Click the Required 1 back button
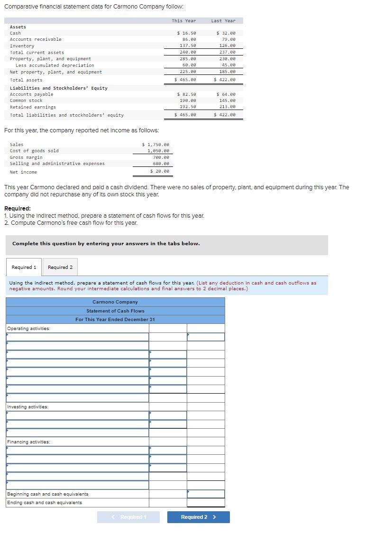392x534 pixels. coord(128,517)
